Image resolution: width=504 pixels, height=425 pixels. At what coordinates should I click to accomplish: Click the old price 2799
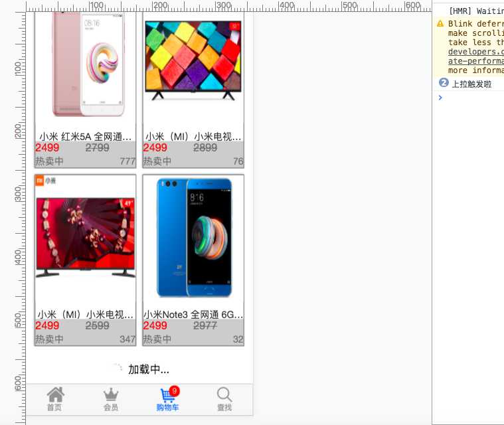[97, 148]
